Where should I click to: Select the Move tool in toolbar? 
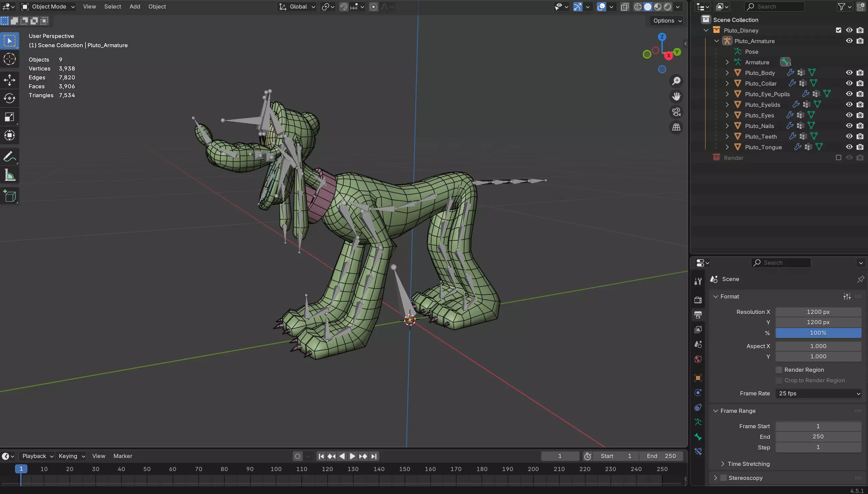pyautogui.click(x=10, y=80)
